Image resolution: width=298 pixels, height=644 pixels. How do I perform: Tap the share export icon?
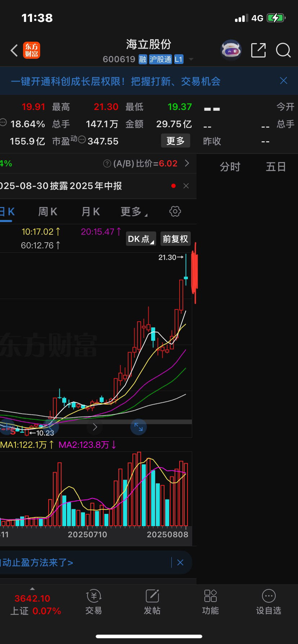258,50
